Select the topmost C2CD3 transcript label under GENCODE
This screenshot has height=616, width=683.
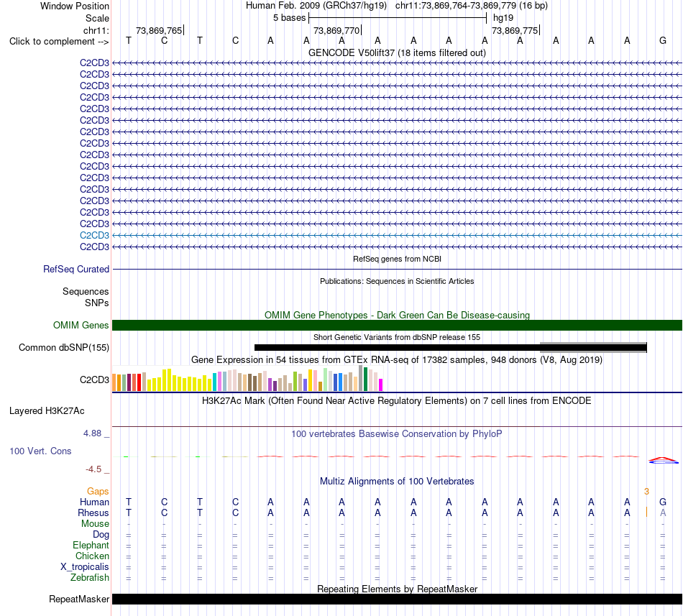pyautogui.click(x=94, y=63)
